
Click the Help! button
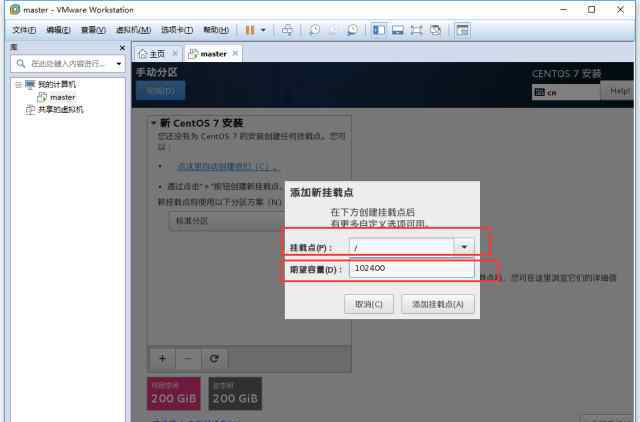(619, 91)
